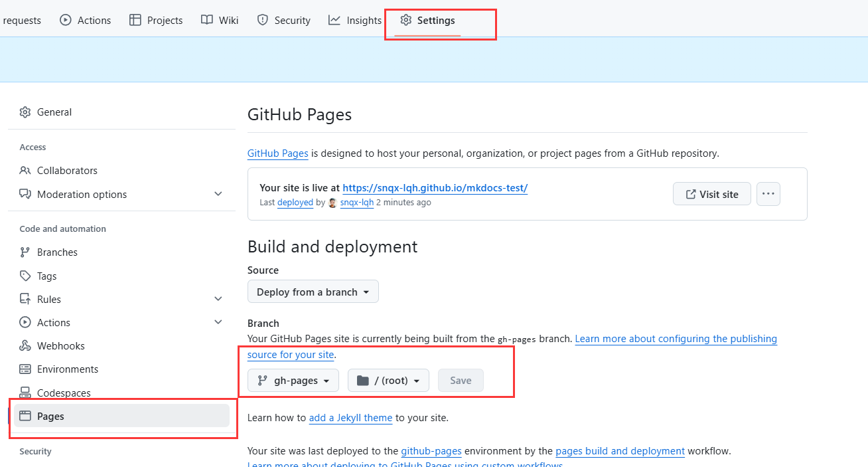The width and height of the screenshot is (868, 467).
Task: Follow the add a Jekyll theme link
Action: 350,418
